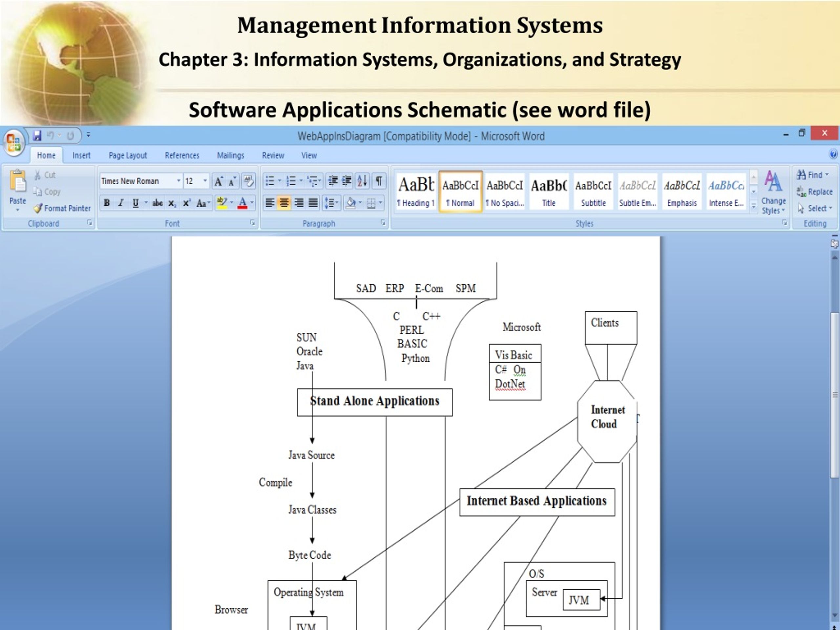The width and height of the screenshot is (840, 630).
Task: Click Copy in the Clipboard group
Action: [x=47, y=192]
